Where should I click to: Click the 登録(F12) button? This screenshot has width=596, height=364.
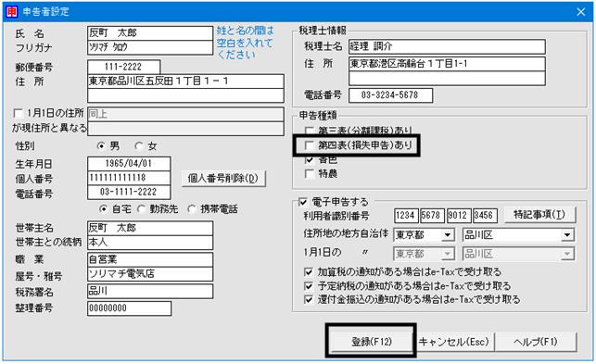coord(371,341)
